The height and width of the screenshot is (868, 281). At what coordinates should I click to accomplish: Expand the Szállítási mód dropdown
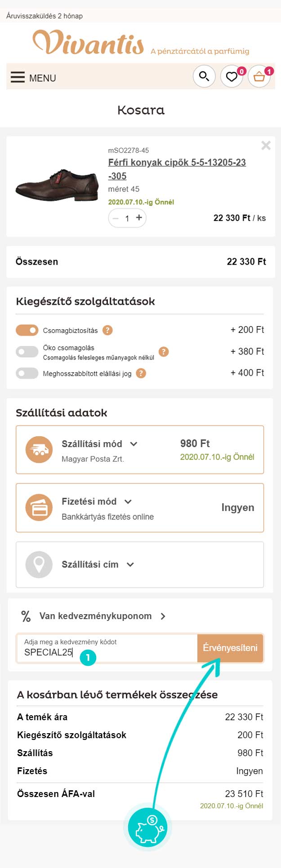pos(134,444)
